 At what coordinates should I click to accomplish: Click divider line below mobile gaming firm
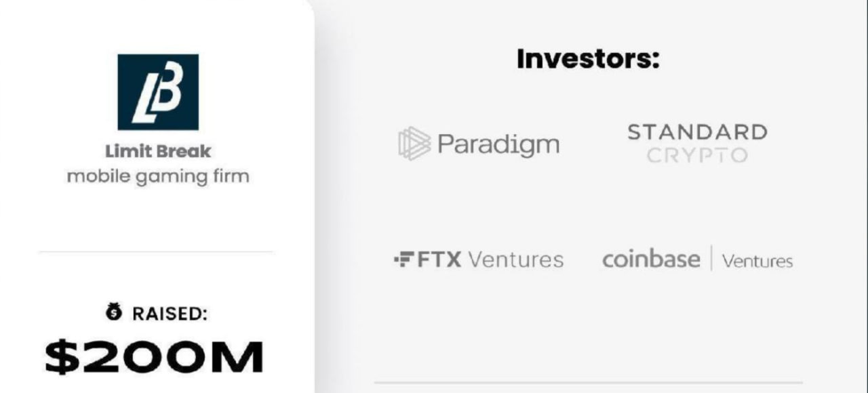click(x=156, y=251)
